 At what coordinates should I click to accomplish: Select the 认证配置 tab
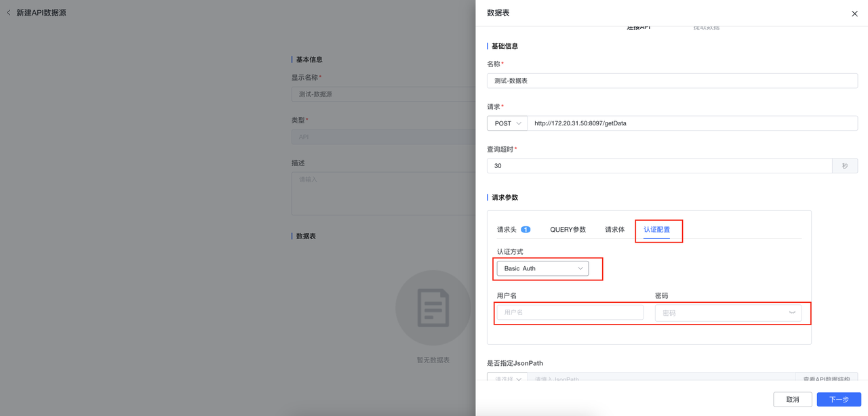[x=658, y=229]
